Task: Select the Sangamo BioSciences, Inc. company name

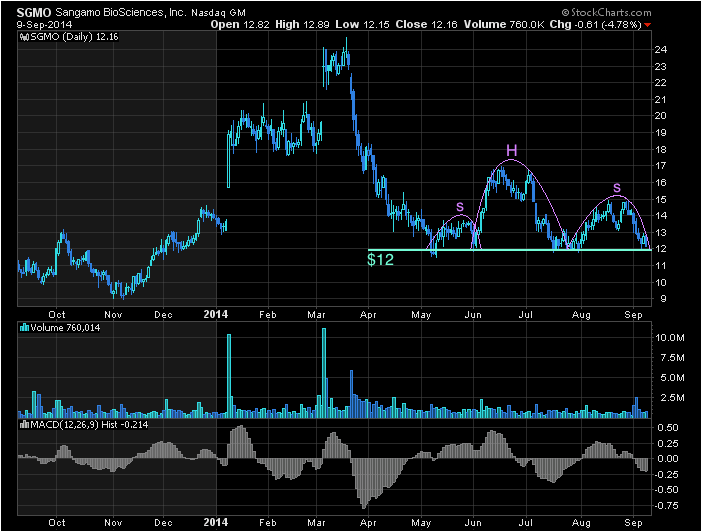Action: tap(120, 13)
